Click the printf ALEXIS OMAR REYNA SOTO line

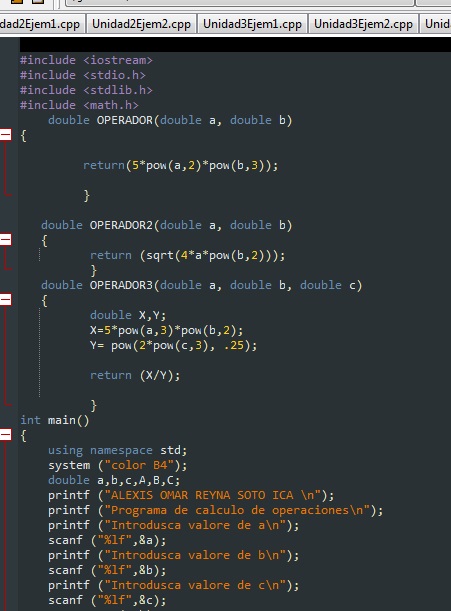[191, 495]
